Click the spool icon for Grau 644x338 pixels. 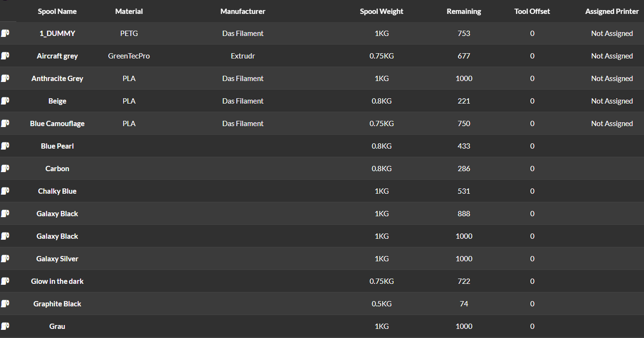(5, 326)
